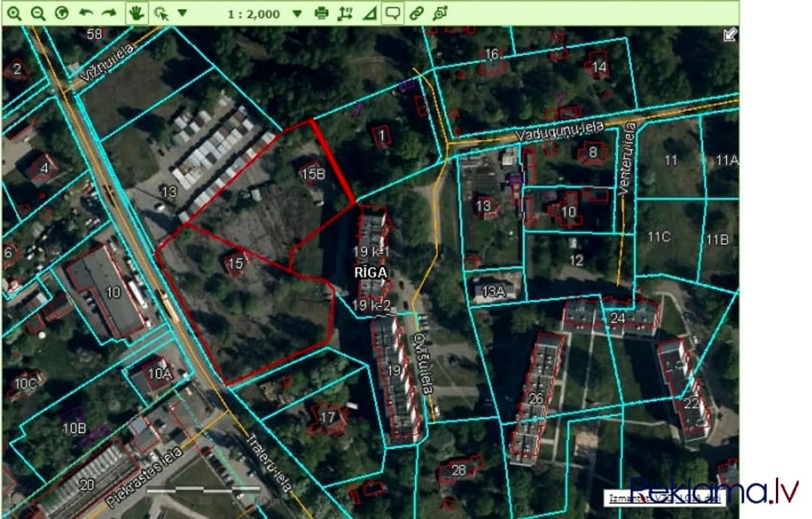The image size is (812, 519).
Task: Click parcel label 12
Action: pyautogui.click(x=576, y=260)
